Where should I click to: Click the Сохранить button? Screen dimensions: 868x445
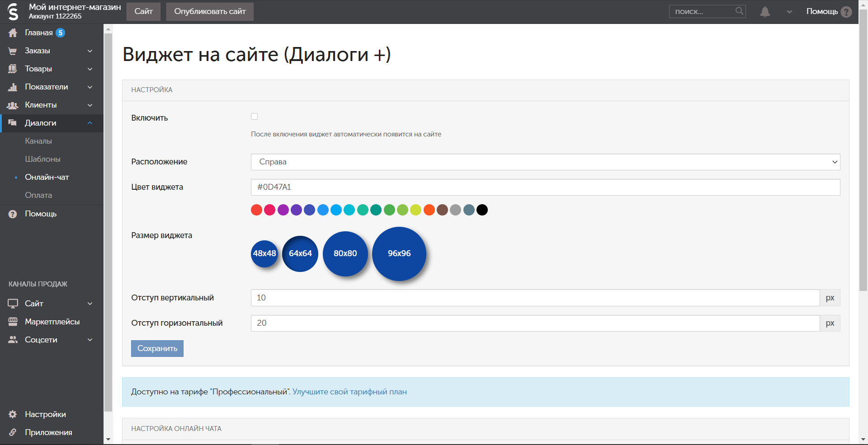click(157, 348)
